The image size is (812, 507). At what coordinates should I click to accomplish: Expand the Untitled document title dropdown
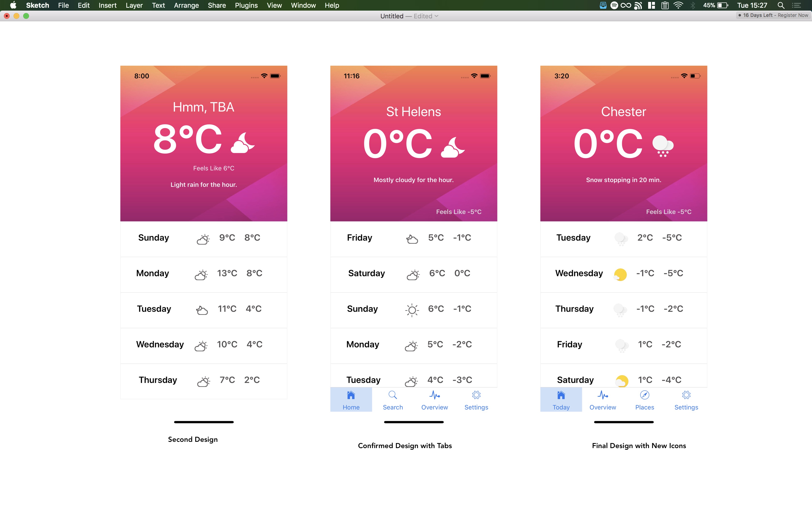436,16
